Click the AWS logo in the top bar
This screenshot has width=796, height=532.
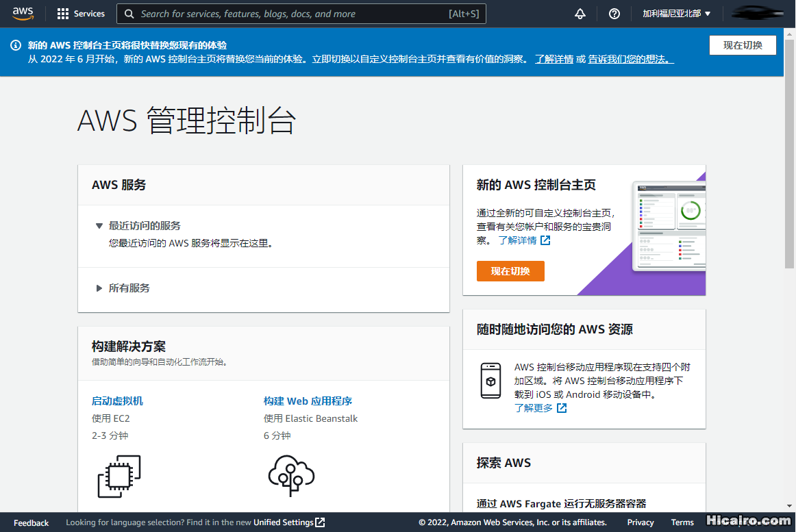tap(23, 13)
